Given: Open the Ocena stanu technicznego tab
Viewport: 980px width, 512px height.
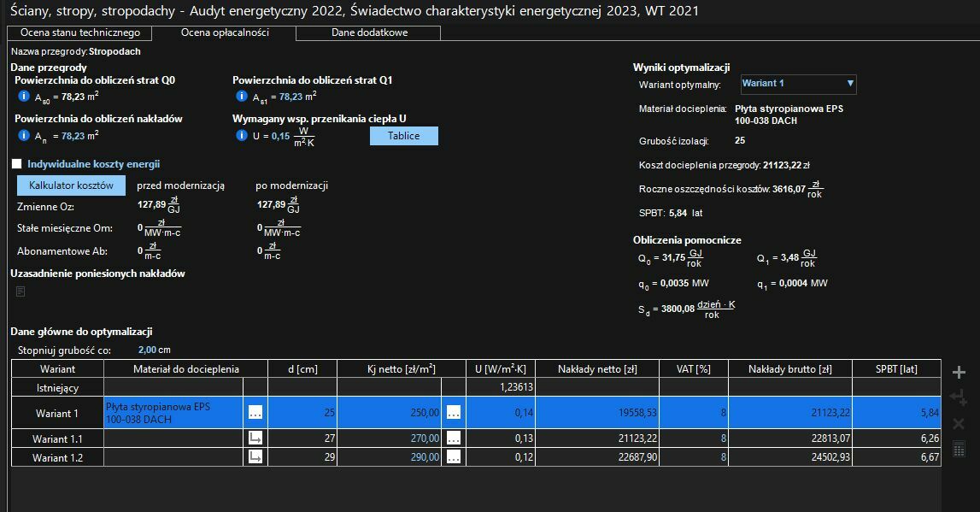Looking at the screenshot, I should tap(80, 32).
